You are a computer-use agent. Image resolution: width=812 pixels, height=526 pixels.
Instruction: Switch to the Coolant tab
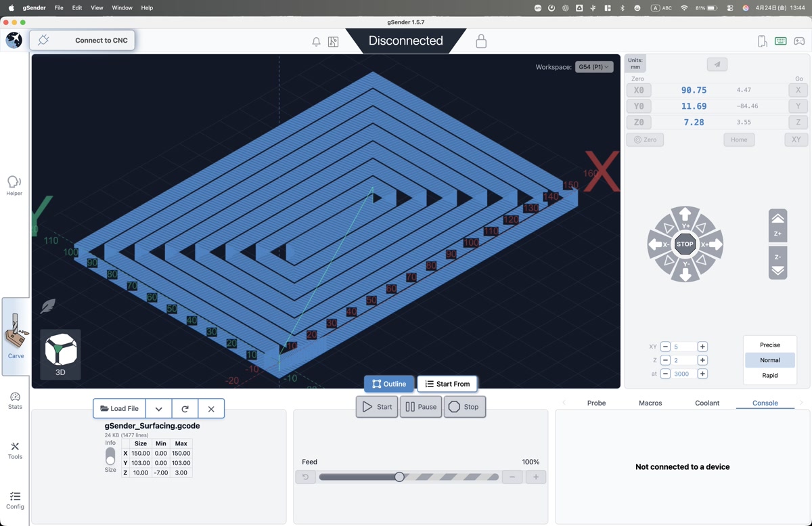[x=707, y=403]
